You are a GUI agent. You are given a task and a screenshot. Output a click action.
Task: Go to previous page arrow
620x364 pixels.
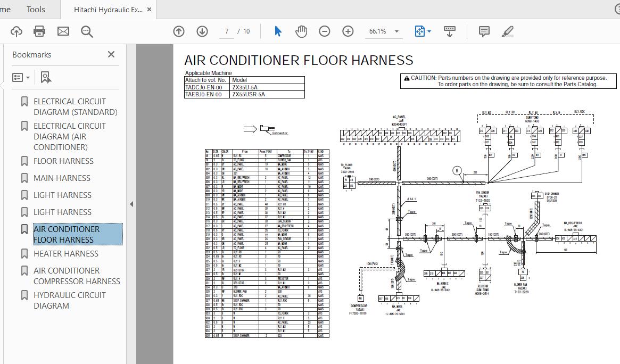(x=179, y=31)
